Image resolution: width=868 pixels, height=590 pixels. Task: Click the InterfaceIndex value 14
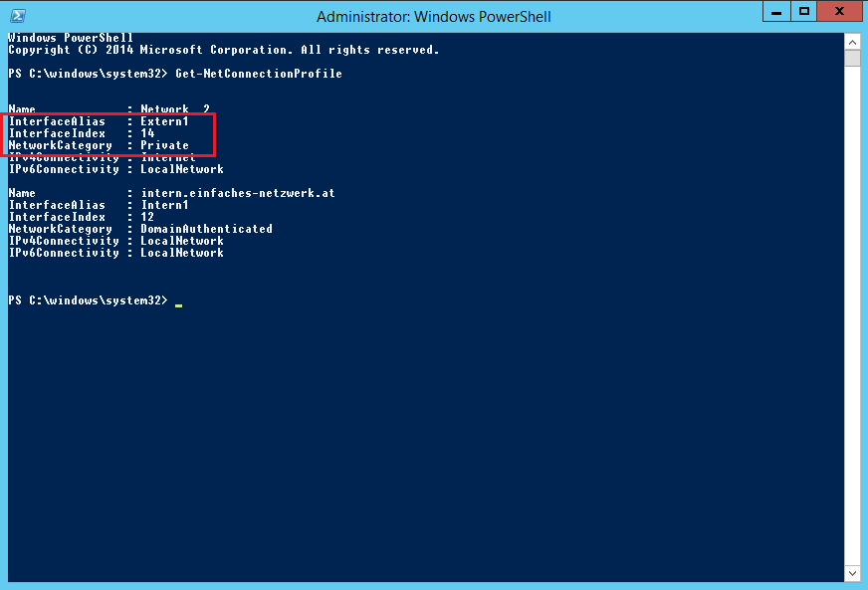click(147, 133)
